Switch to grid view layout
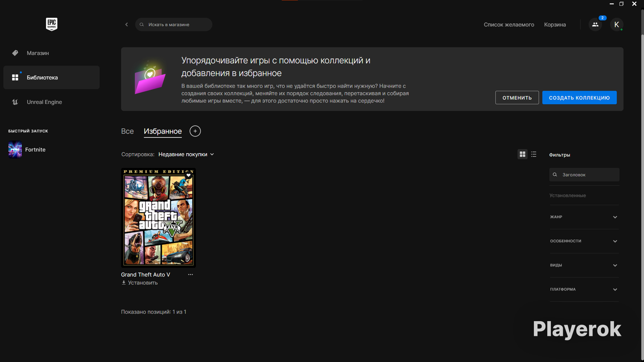The image size is (644, 362). coord(522,154)
